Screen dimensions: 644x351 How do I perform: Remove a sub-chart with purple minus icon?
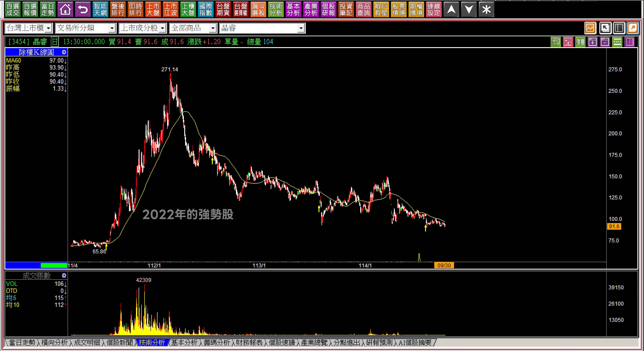point(605,42)
